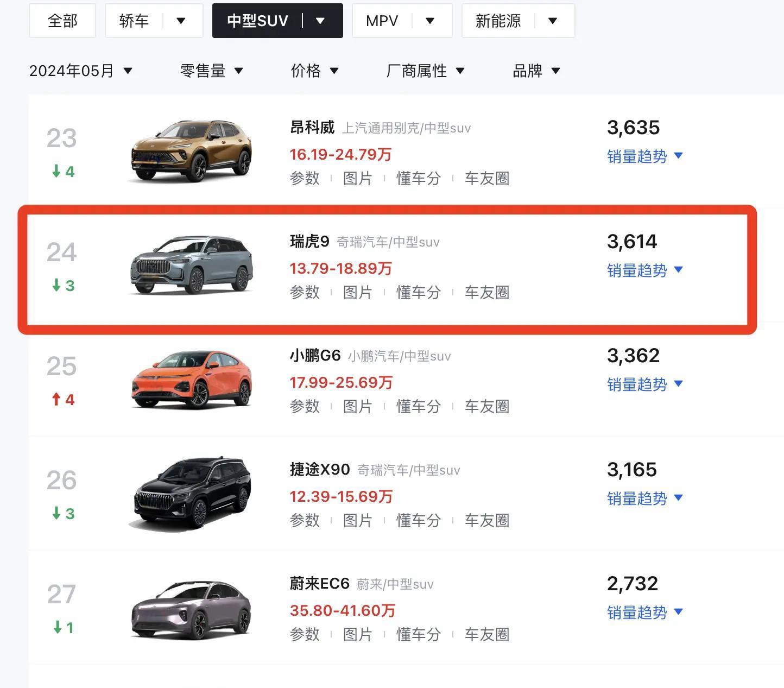Click 参数 link for 小鹏G6

[305, 406]
